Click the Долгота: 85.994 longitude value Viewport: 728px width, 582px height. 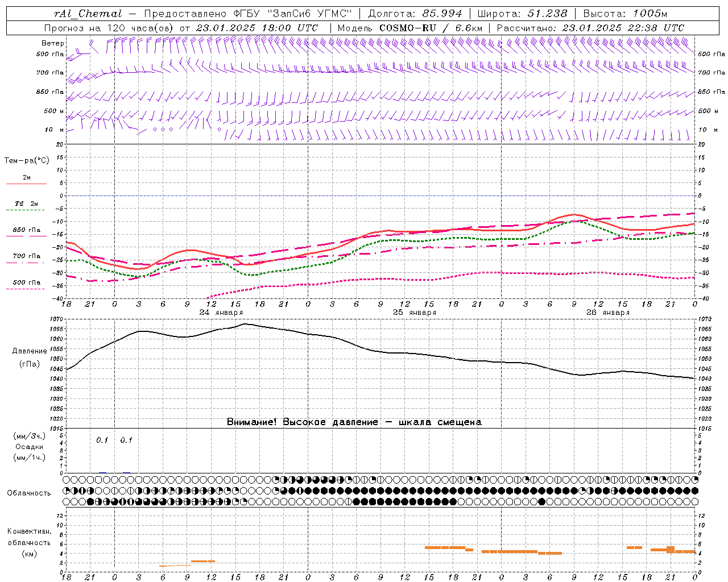415,14
